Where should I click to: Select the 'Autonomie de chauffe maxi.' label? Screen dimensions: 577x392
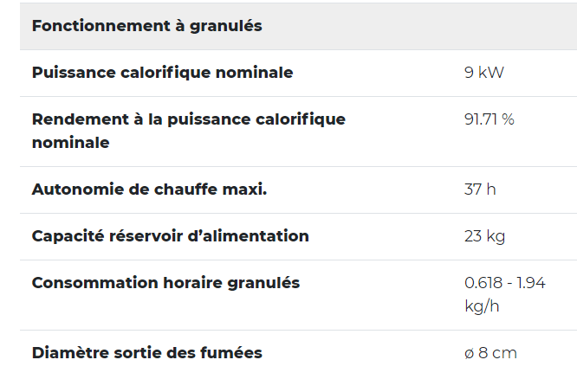pos(149,190)
